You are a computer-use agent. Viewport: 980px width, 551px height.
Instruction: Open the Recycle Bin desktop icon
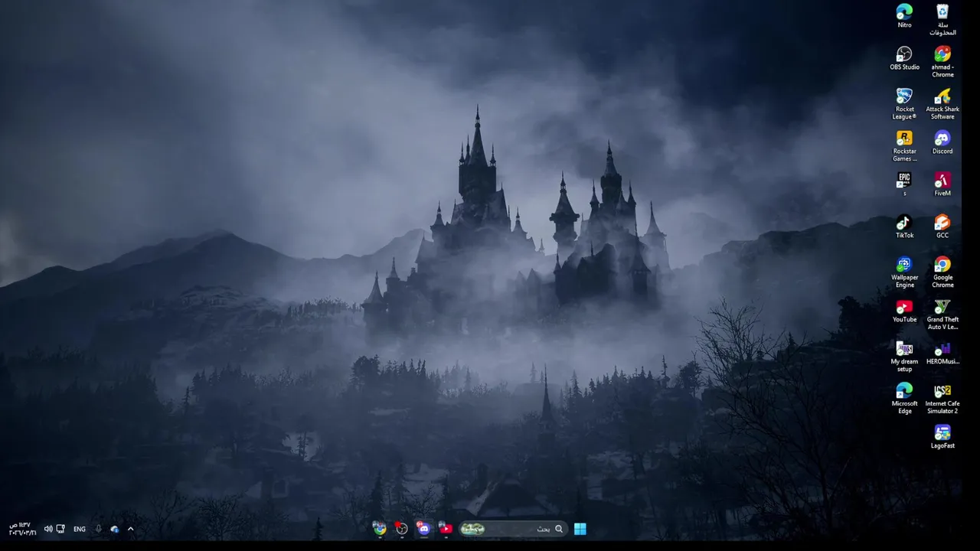942,19
